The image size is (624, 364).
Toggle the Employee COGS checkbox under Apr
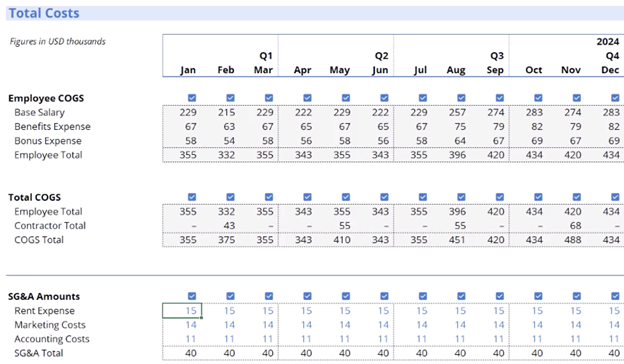point(307,98)
